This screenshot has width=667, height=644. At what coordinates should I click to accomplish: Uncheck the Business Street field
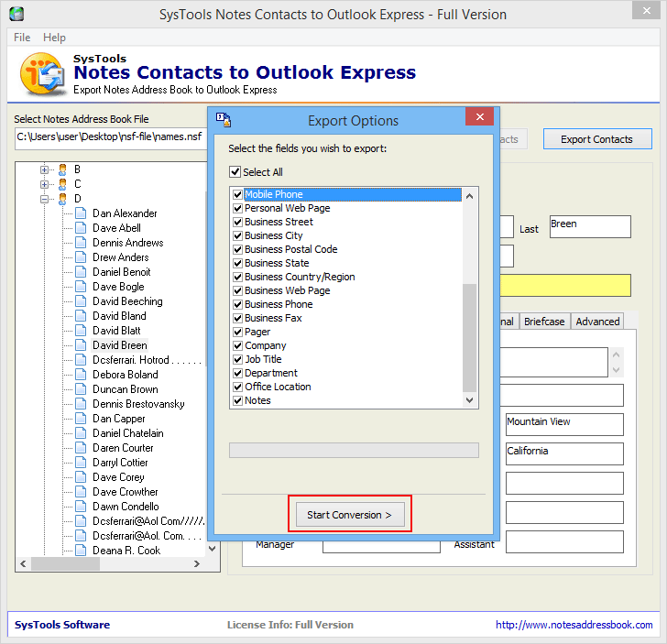(238, 222)
